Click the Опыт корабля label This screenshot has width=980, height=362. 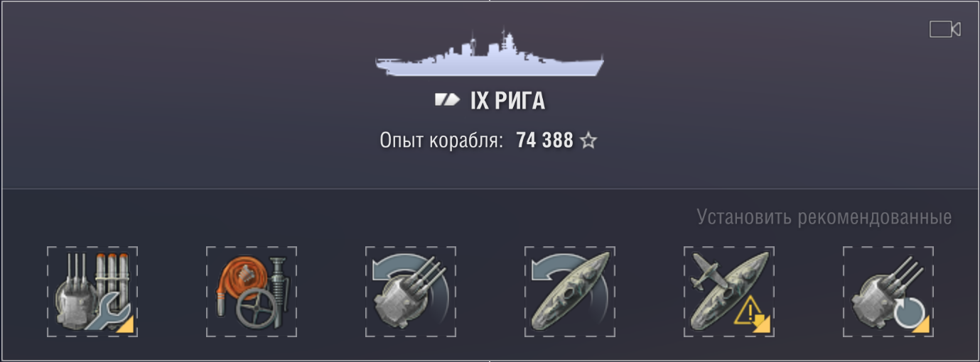coord(442,141)
